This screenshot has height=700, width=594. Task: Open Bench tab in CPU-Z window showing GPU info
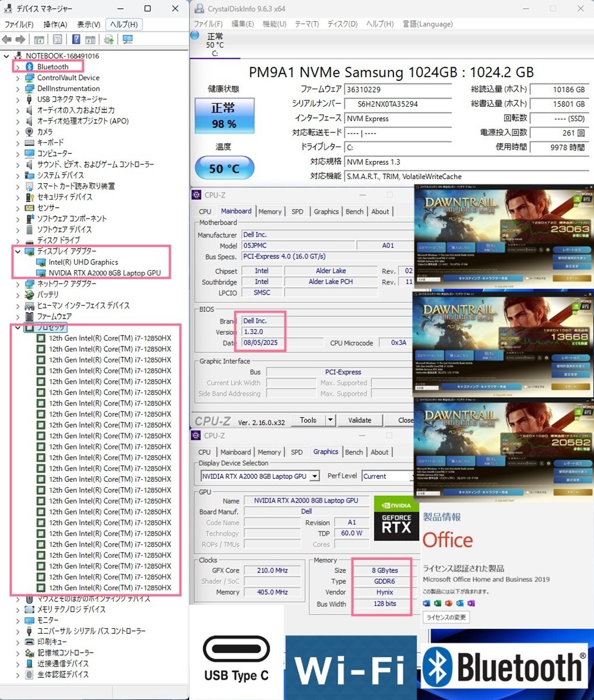354,452
